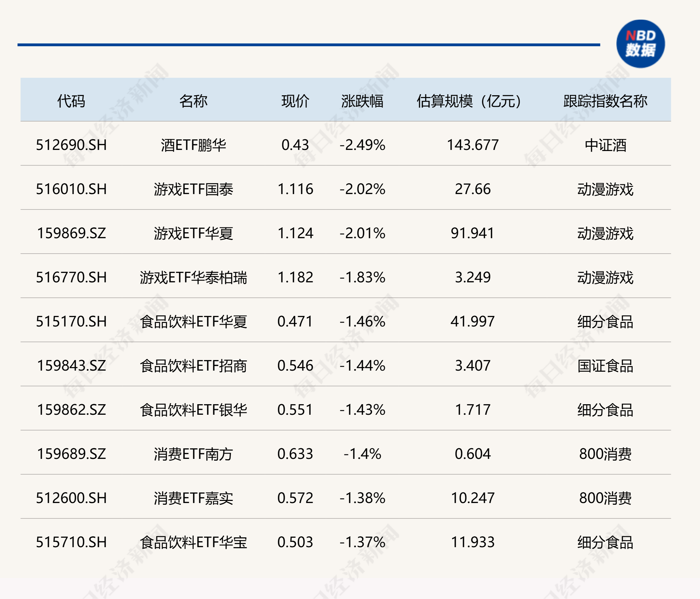Click the name 食品饮料ETF银华

click(193, 410)
